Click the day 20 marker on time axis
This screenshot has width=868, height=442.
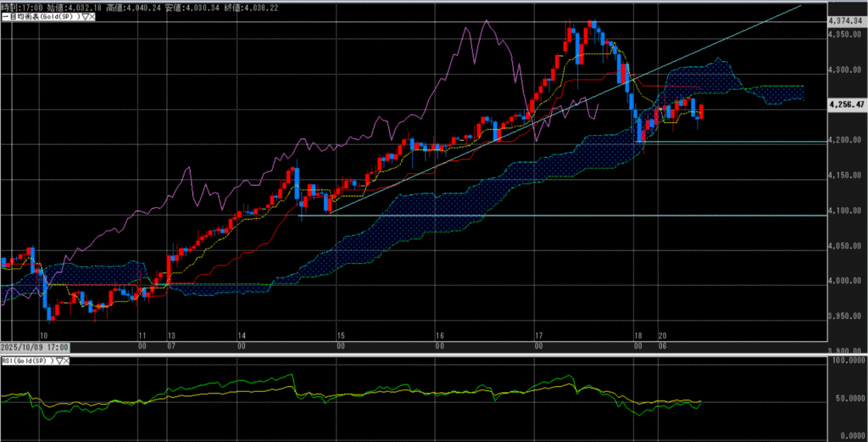(661, 336)
